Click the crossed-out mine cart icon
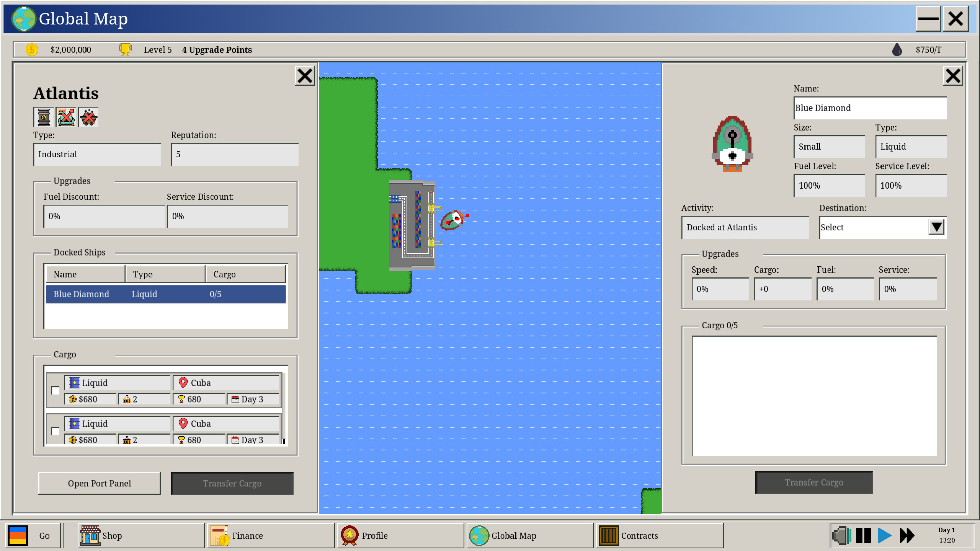 (x=88, y=117)
